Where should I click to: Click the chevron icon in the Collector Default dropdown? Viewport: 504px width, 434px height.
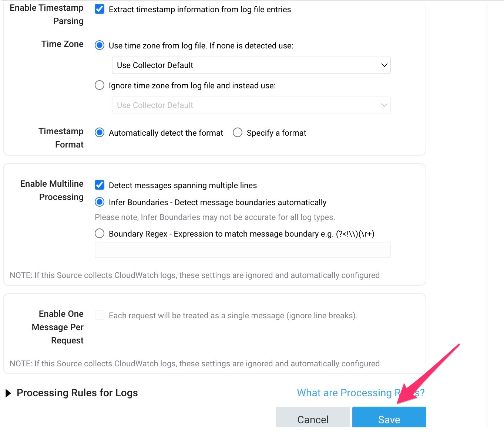coord(384,65)
